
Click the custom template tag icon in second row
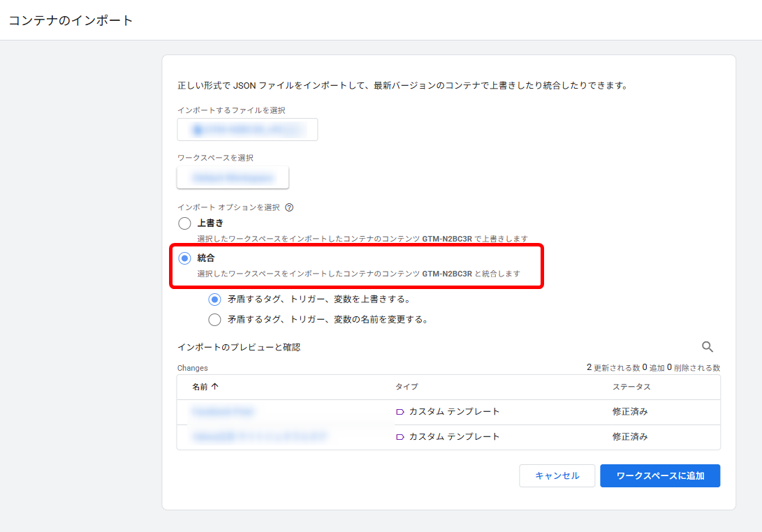point(400,437)
